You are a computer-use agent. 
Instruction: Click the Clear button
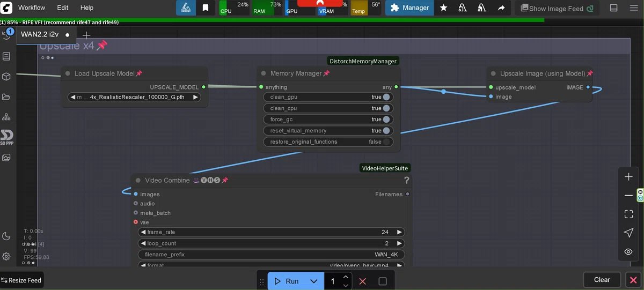602,280
